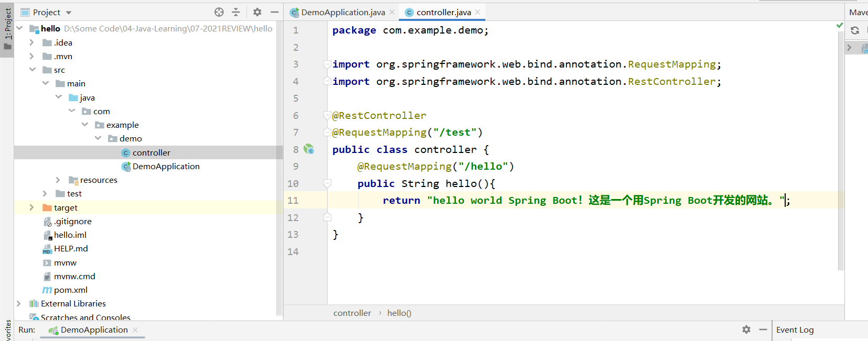Viewport: 868px width, 341px height.
Task: Click the target folder icon
Action: pyautogui.click(x=47, y=207)
